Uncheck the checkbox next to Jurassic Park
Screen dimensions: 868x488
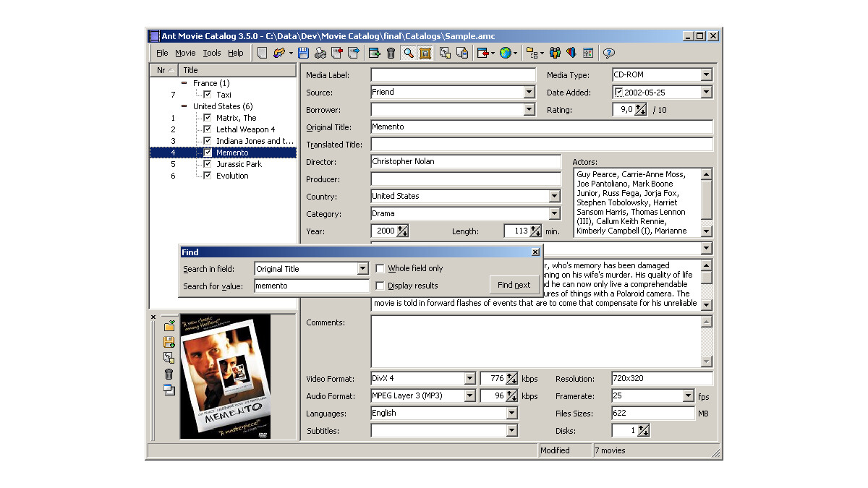tap(208, 164)
